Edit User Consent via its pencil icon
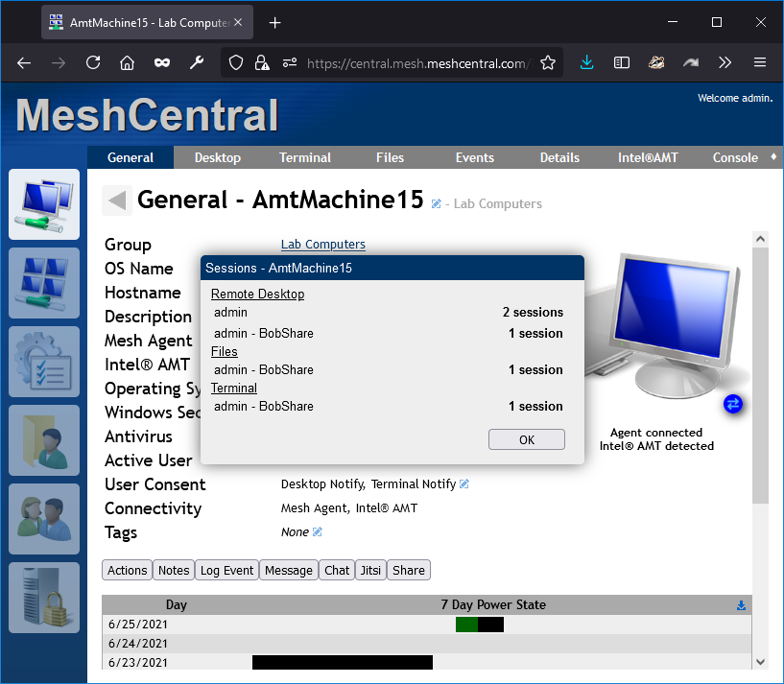 pyautogui.click(x=464, y=484)
